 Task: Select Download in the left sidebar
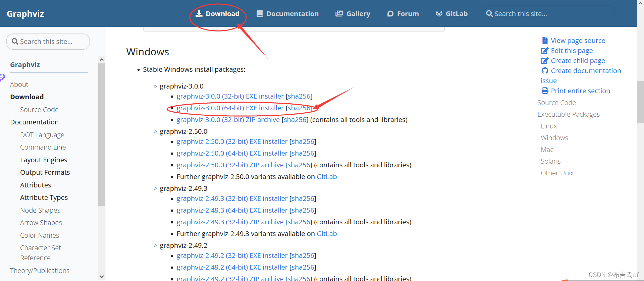pos(27,97)
